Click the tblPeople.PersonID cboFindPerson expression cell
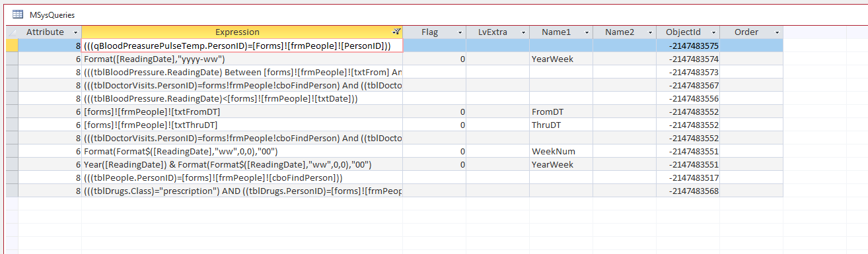 click(242, 177)
